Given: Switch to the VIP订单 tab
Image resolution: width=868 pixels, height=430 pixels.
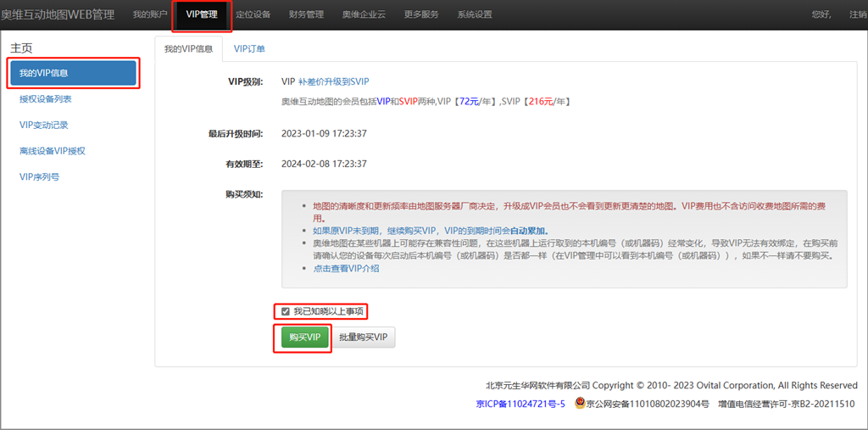Looking at the screenshot, I should tap(249, 48).
